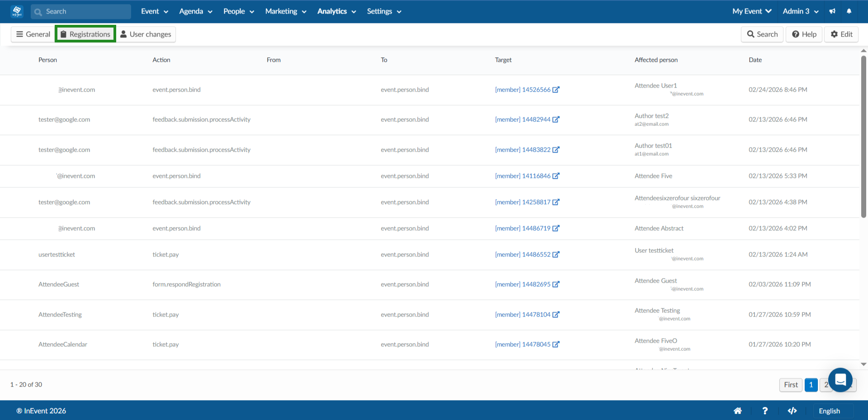The height and width of the screenshot is (420, 868).
Task: Switch to the General tab
Action: click(x=33, y=34)
